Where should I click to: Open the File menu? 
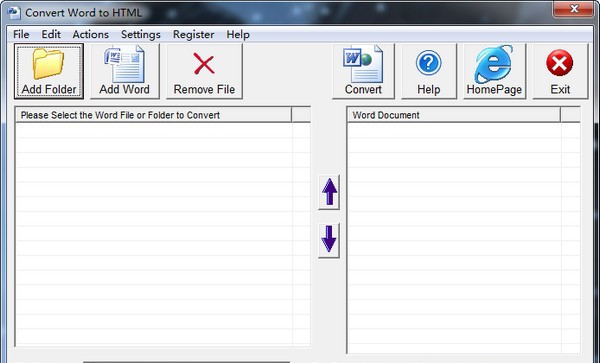pyautogui.click(x=21, y=34)
